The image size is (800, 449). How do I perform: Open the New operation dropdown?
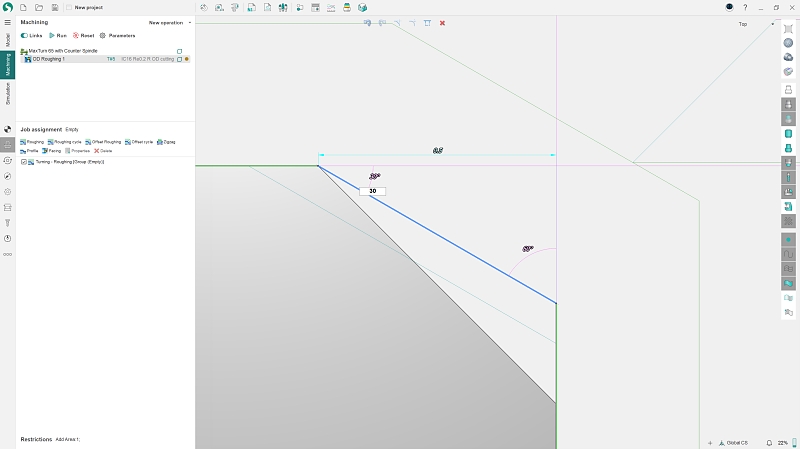(x=170, y=23)
